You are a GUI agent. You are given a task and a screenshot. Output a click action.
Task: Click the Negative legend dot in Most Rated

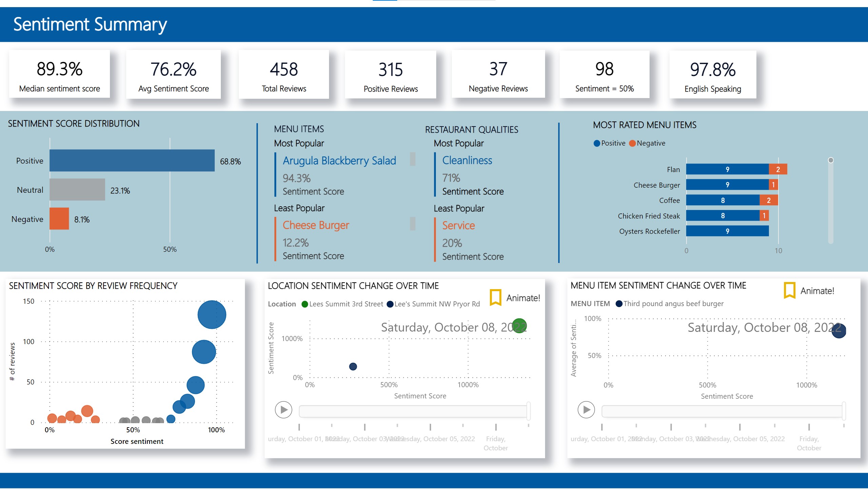[x=632, y=143]
